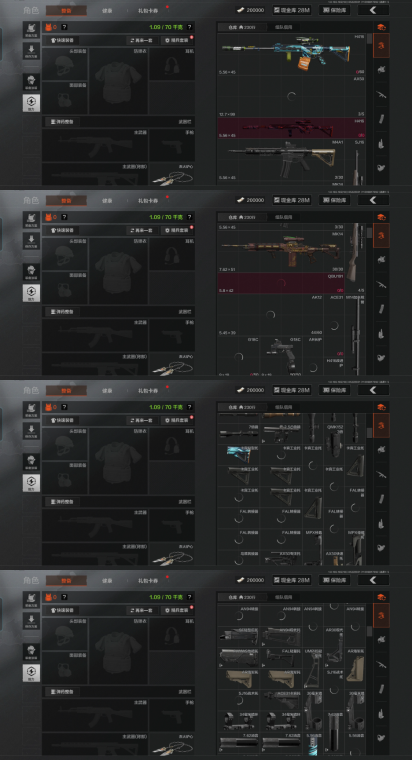Click the helmet equipment slot in third panel
The height and width of the screenshot is (760, 412).
coord(65,443)
